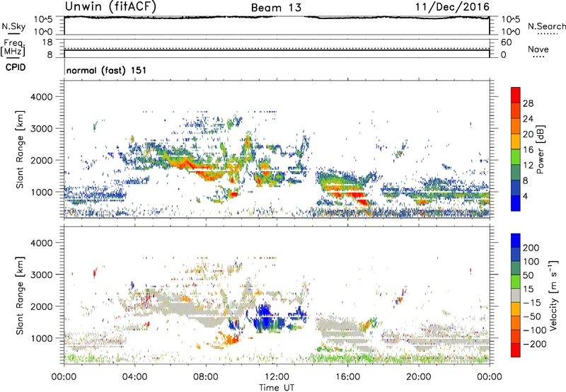
Task: Pick the light green 12–16 dB power swatch
Action: [516, 157]
